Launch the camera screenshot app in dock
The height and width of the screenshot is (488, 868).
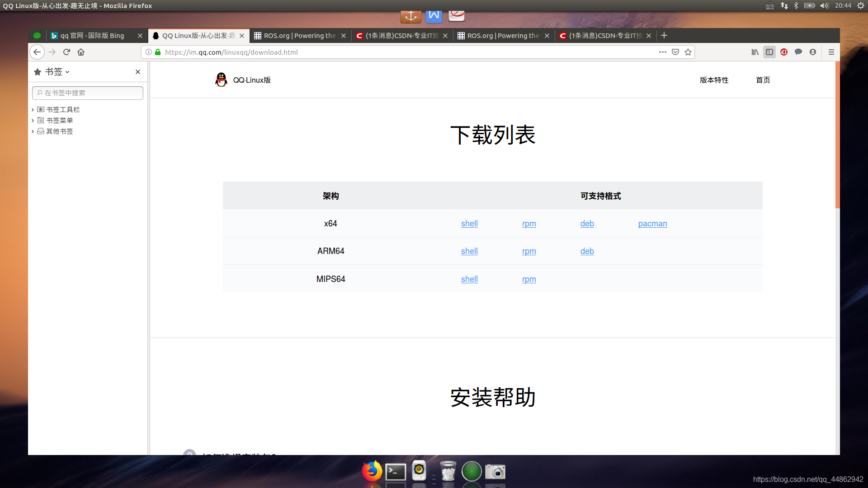coord(495,472)
